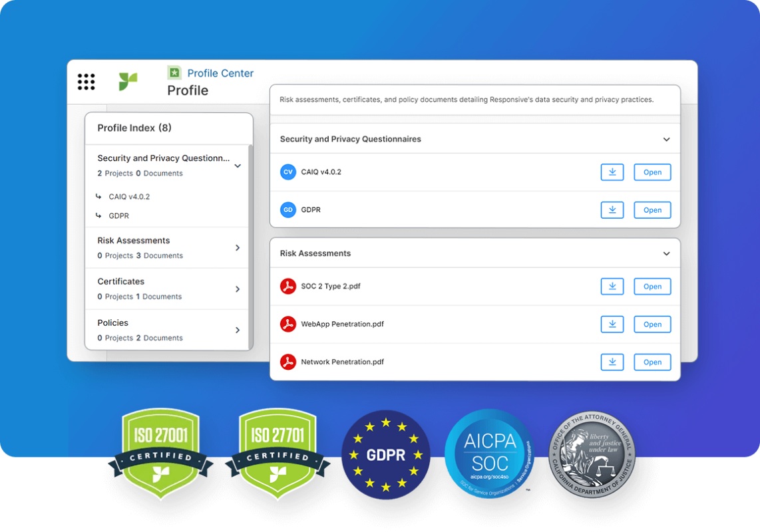Open the GDPR project
The height and width of the screenshot is (532, 760).
coord(652,209)
